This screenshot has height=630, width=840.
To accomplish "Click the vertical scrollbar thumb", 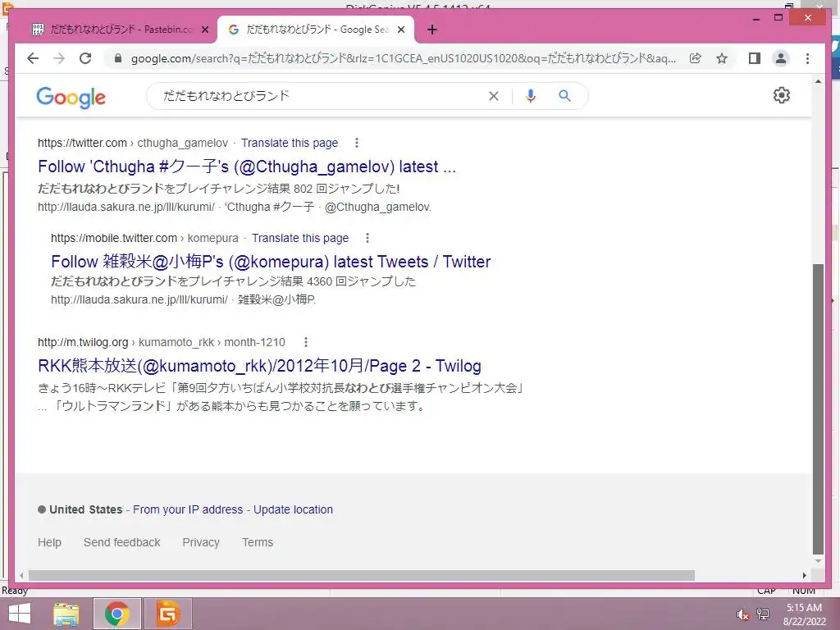I will pyautogui.click(x=818, y=409).
